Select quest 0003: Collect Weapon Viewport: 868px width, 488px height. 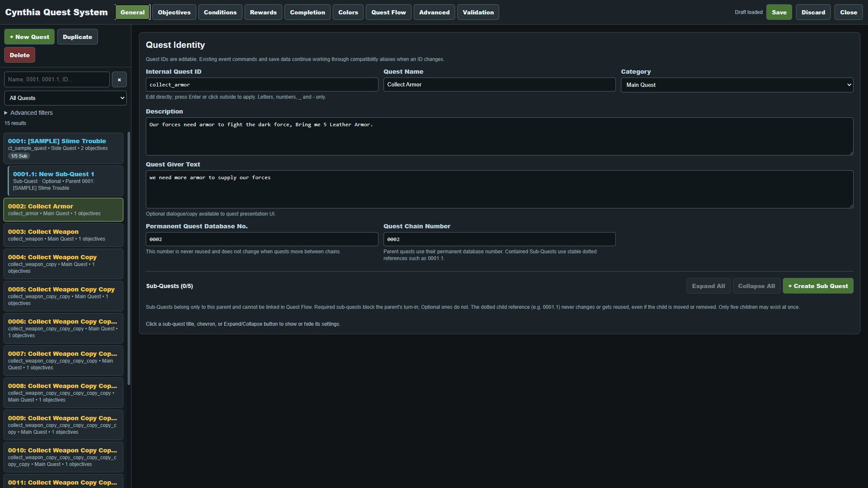coord(63,235)
